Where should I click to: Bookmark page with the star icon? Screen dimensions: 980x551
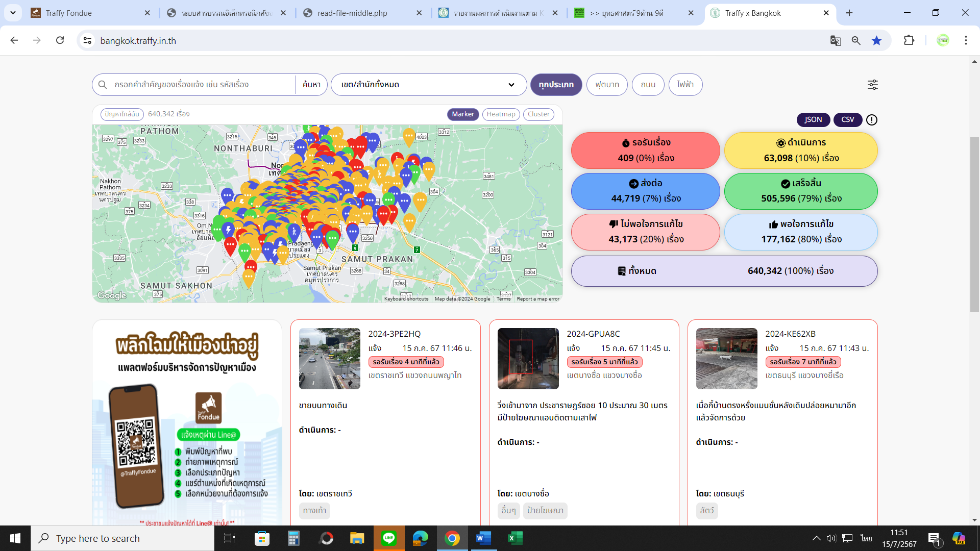pyautogui.click(x=876, y=41)
